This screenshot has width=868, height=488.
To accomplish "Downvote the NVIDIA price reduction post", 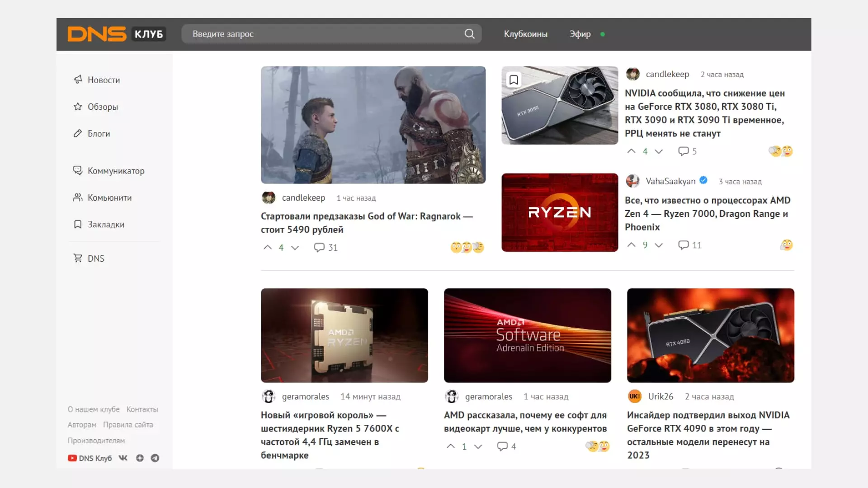I will pyautogui.click(x=659, y=151).
